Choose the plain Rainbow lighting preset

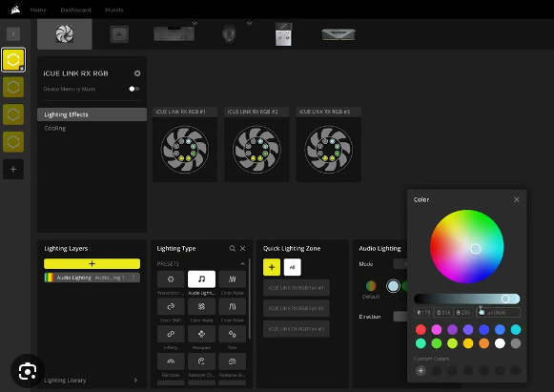[171, 361]
